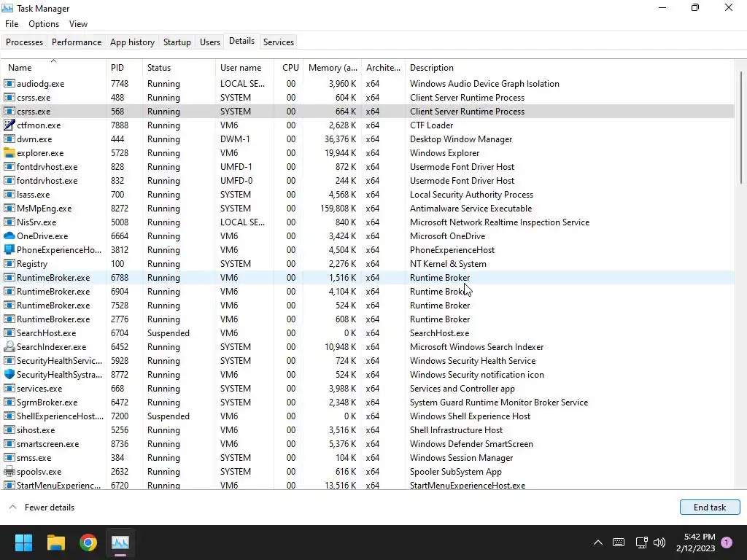Click the ctfmon.exe pen icon
The width and height of the screenshot is (747, 560).
(9, 125)
